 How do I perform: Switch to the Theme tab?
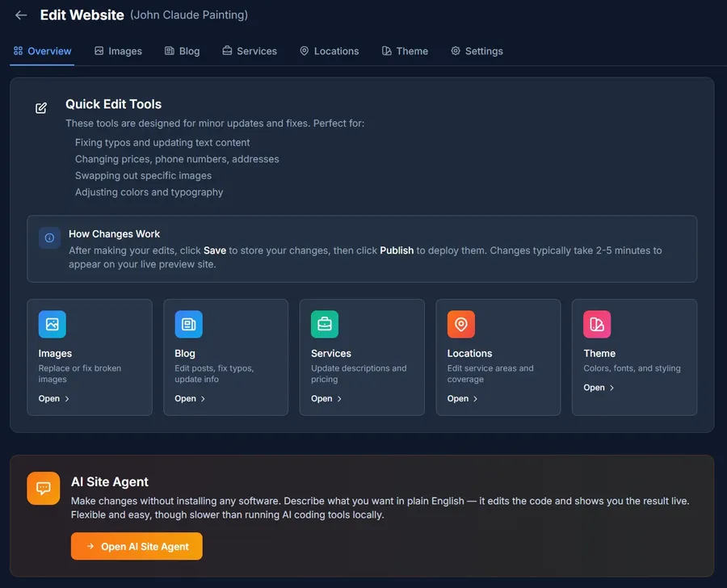(405, 51)
